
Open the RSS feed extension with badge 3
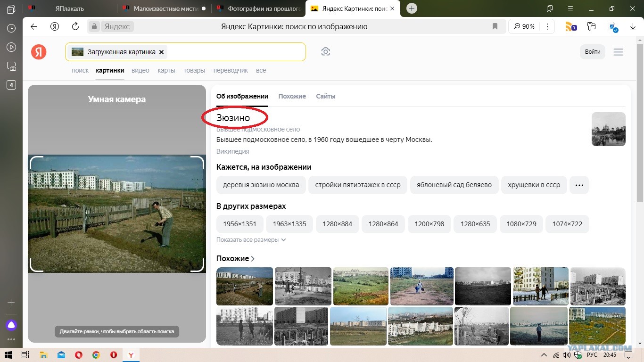571,26
